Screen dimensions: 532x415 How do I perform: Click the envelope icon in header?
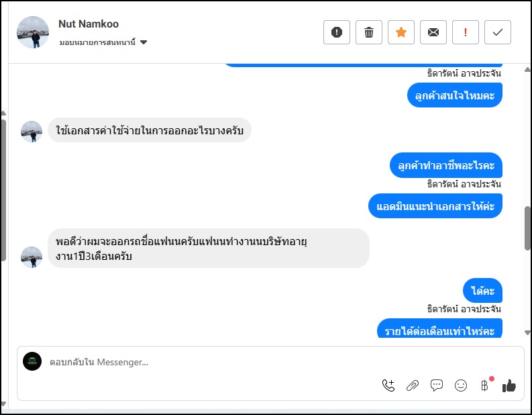[433, 32]
